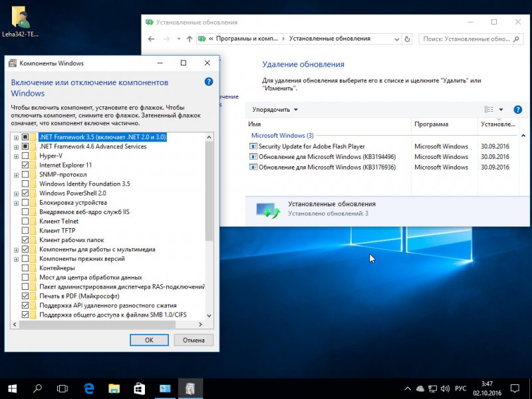Open File Explorer from the taskbar
This screenshot has width=532, height=399.
[114, 388]
